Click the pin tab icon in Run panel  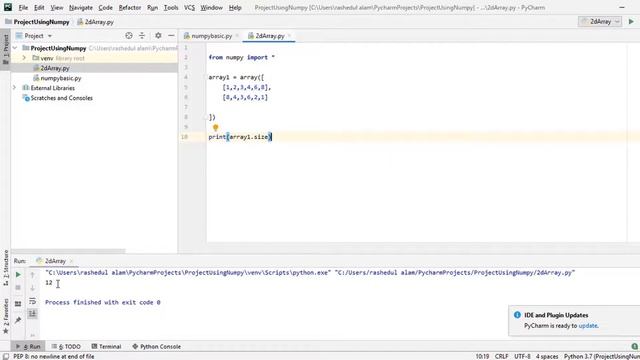(18, 320)
